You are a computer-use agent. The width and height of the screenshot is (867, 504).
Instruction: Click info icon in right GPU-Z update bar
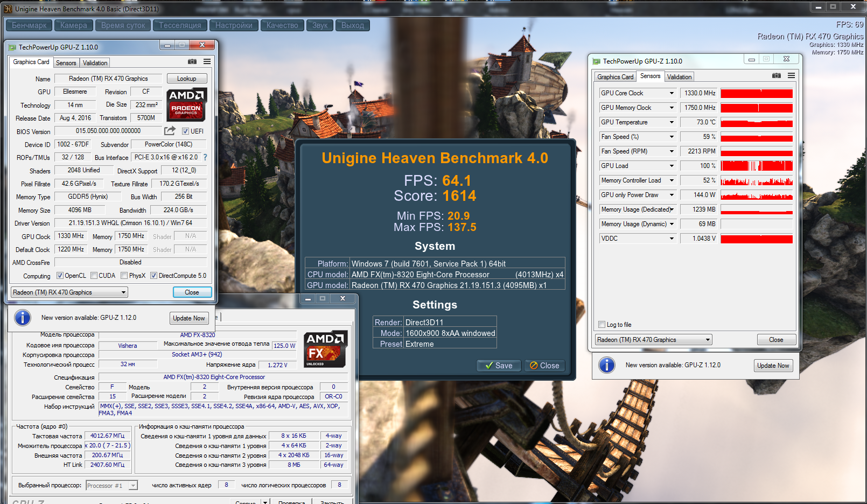(x=607, y=365)
